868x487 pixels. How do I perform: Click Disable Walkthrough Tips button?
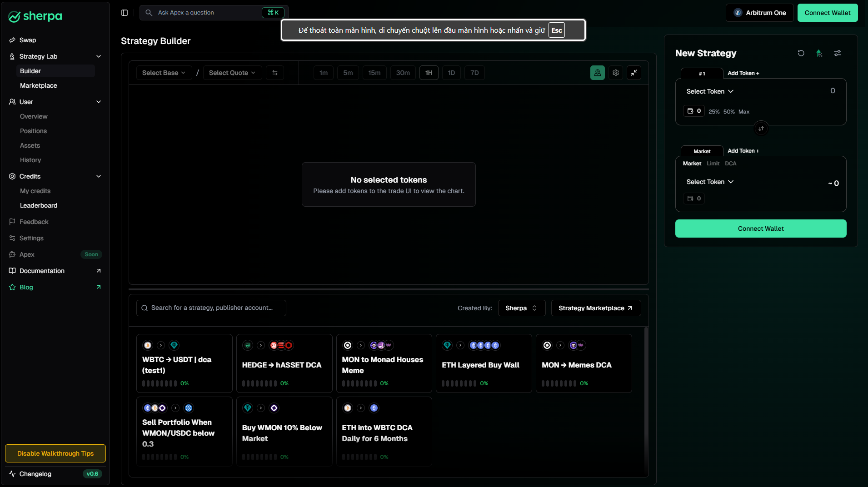[55, 453]
